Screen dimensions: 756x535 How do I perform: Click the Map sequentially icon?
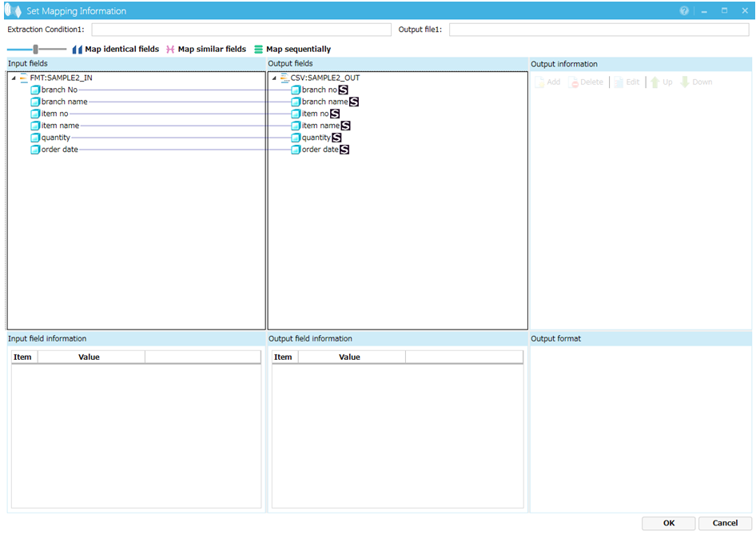tap(258, 50)
